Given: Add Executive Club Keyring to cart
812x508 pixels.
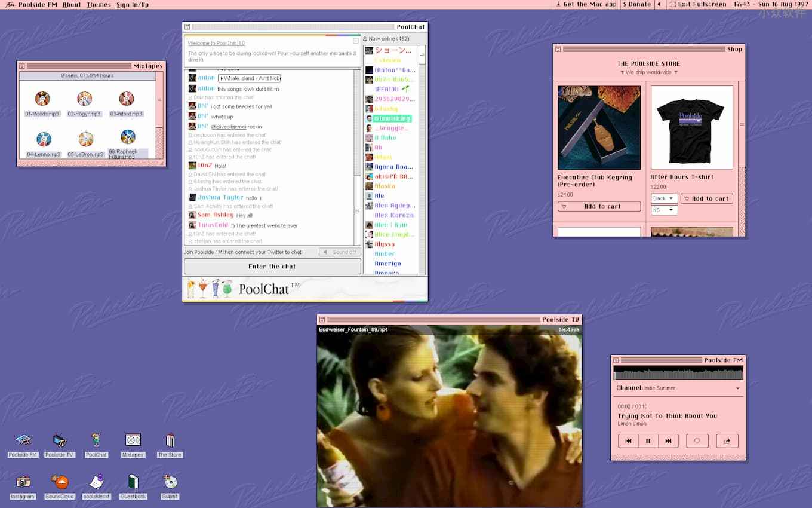Looking at the screenshot, I should 599,206.
